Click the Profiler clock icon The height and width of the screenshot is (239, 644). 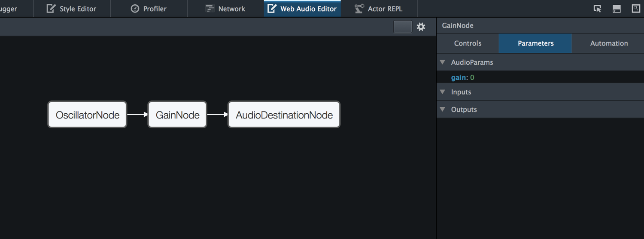click(135, 9)
